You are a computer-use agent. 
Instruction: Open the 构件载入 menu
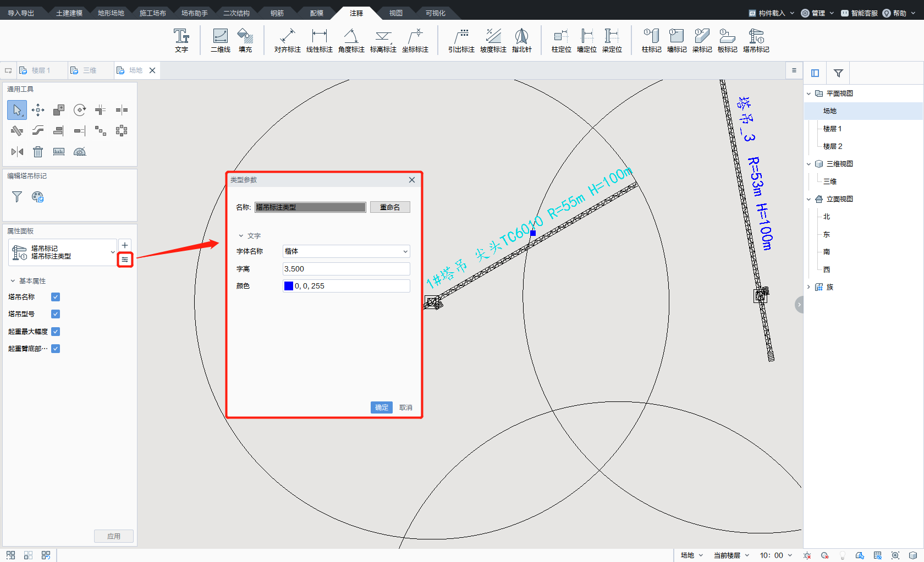tap(772, 13)
